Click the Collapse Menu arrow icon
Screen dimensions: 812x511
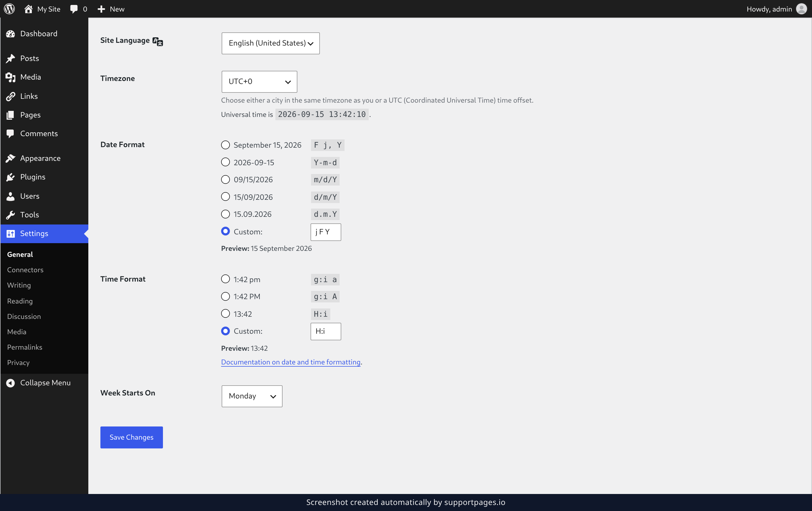pyautogui.click(x=10, y=383)
